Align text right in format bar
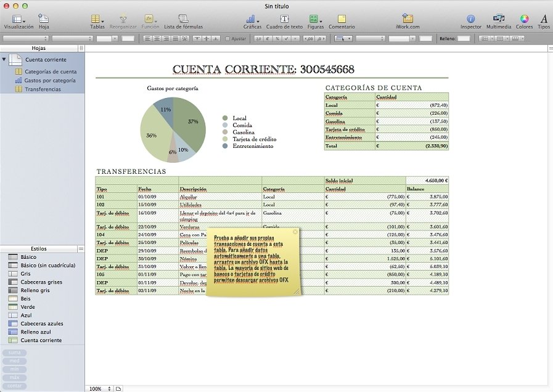 (166, 38)
